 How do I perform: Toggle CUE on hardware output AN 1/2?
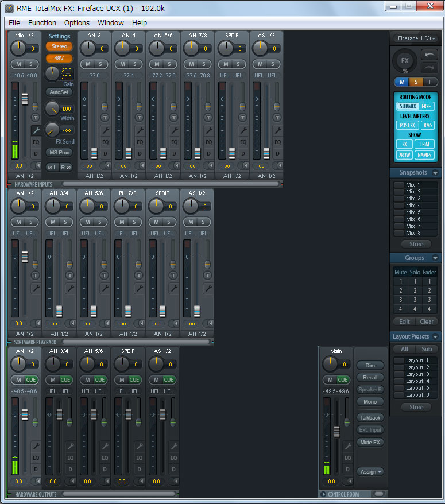click(x=31, y=379)
